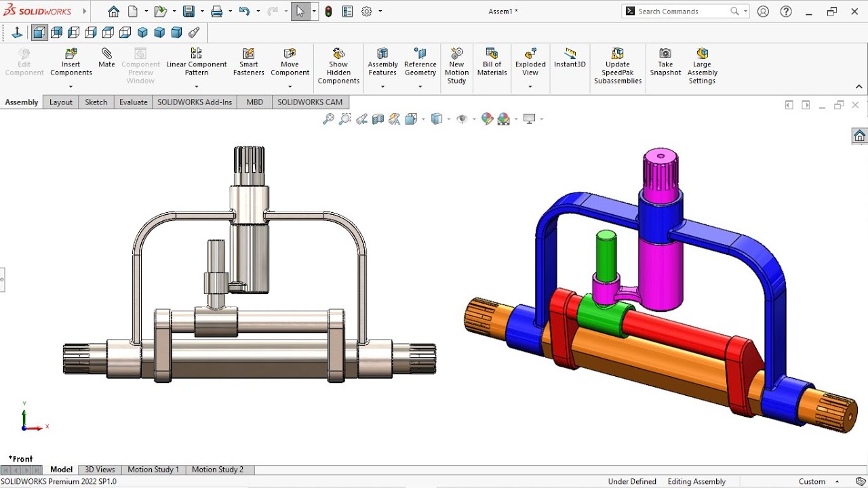868x488 pixels.
Task: Click Zoom to Fit magnifier icon
Action: coord(328,119)
